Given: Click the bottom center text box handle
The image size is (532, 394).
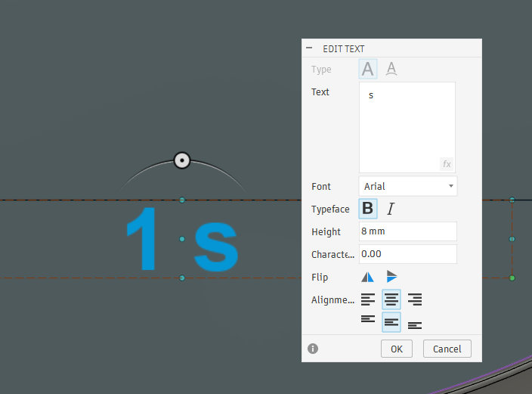Looking at the screenshot, I should click(x=182, y=278).
